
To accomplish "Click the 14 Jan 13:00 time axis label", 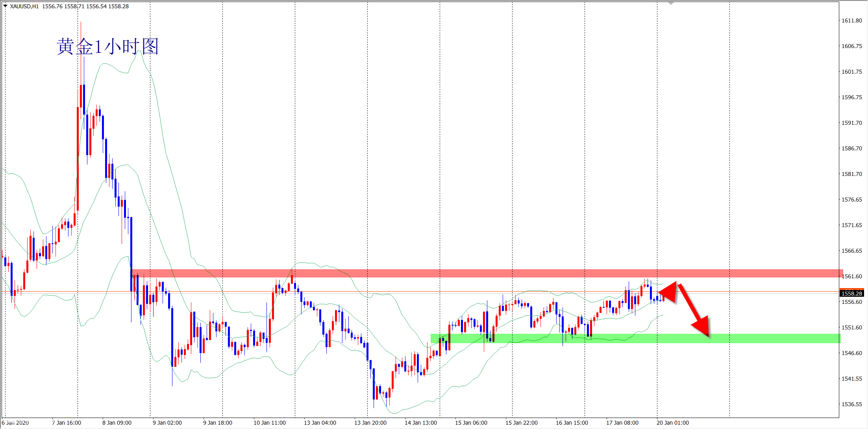I will tap(420, 423).
